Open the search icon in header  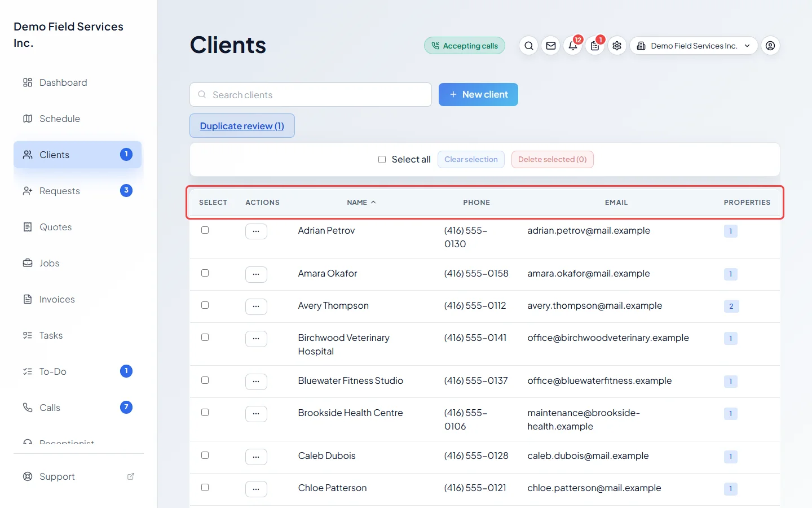pos(528,46)
